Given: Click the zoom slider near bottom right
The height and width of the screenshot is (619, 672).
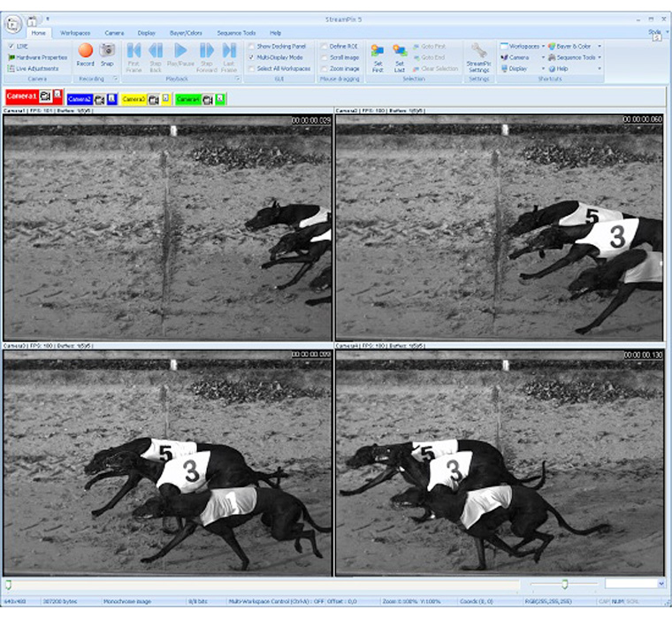Looking at the screenshot, I should (x=565, y=584).
